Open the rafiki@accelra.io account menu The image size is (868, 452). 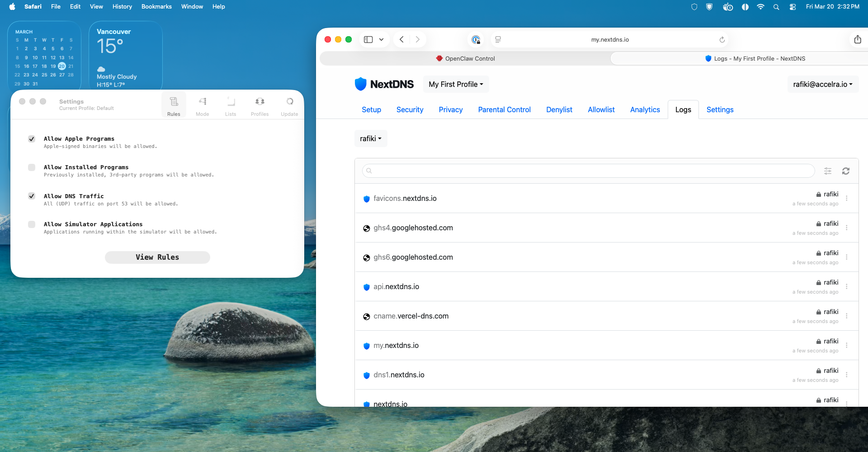(822, 84)
